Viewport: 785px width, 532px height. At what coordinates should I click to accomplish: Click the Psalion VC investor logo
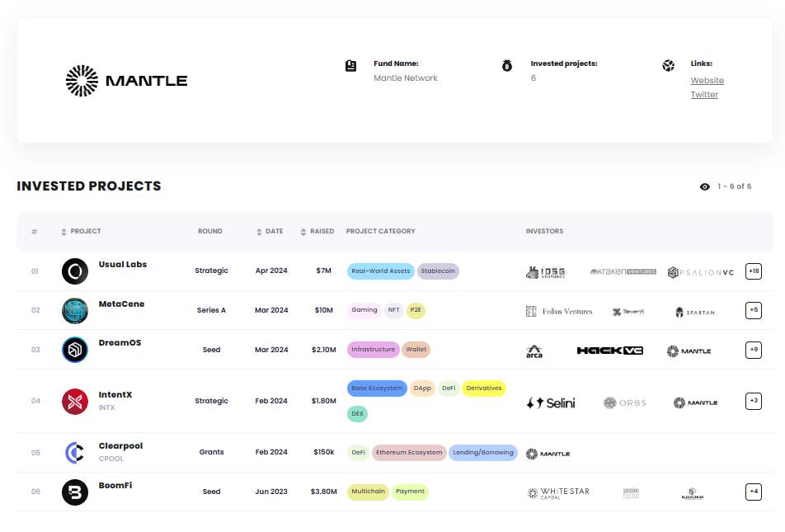[701, 272]
